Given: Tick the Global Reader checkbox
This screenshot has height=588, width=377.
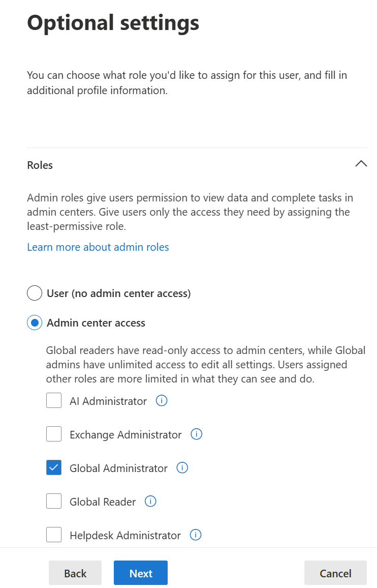Looking at the screenshot, I should pyautogui.click(x=54, y=502).
